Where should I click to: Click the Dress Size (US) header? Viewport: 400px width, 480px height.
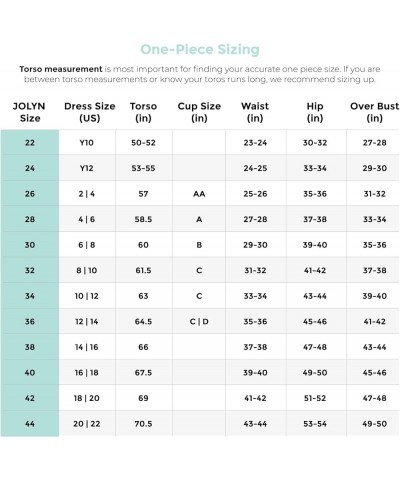click(90, 112)
